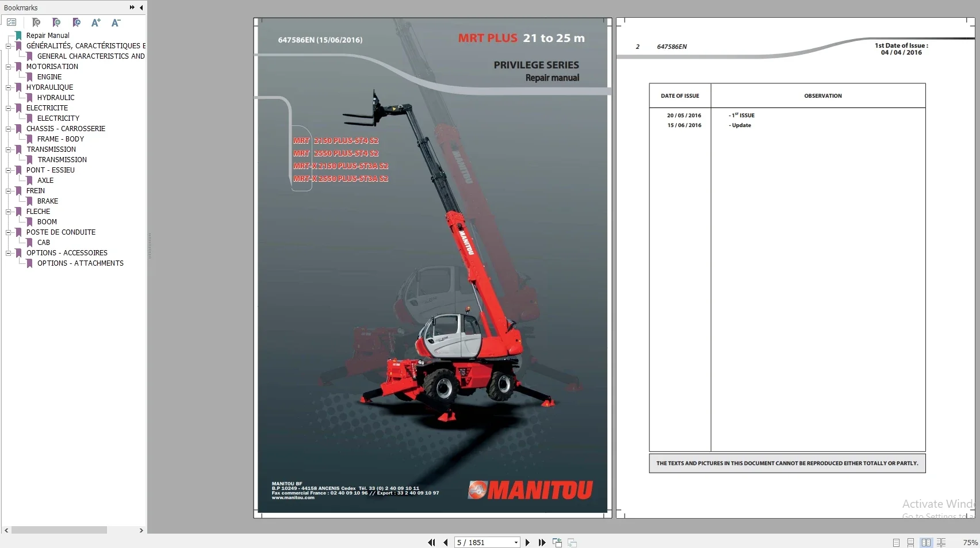Open the Repair Manual bookmark
The image size is (980, 548).
tap(48, 36)
